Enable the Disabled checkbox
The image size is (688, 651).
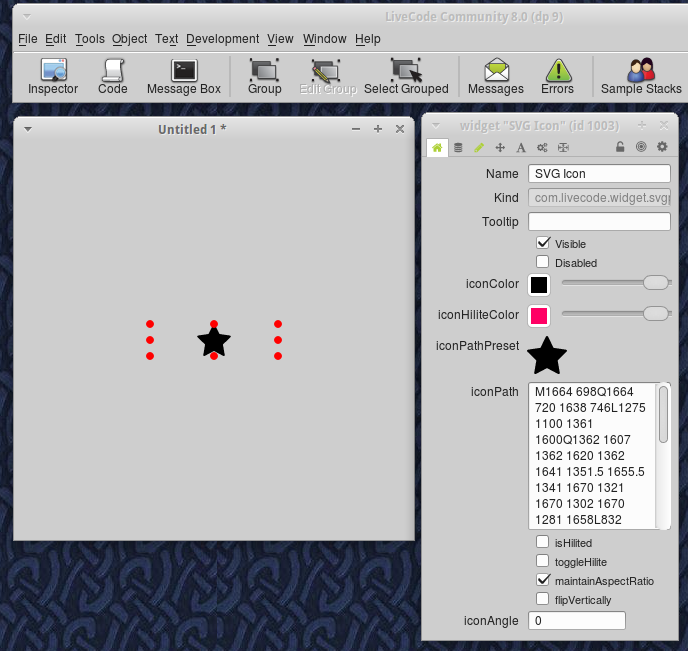(543, 262)
